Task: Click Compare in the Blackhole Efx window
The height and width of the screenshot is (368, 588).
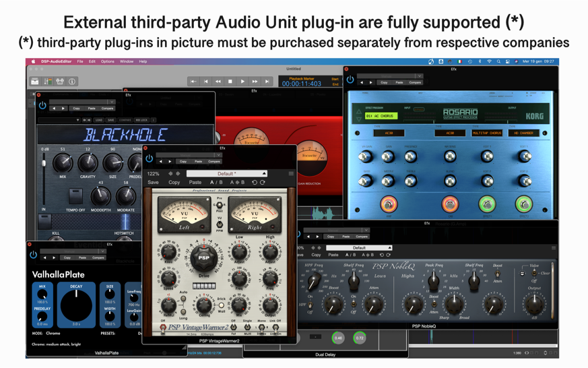Action: pyautogui.click(x=107, y=109)
